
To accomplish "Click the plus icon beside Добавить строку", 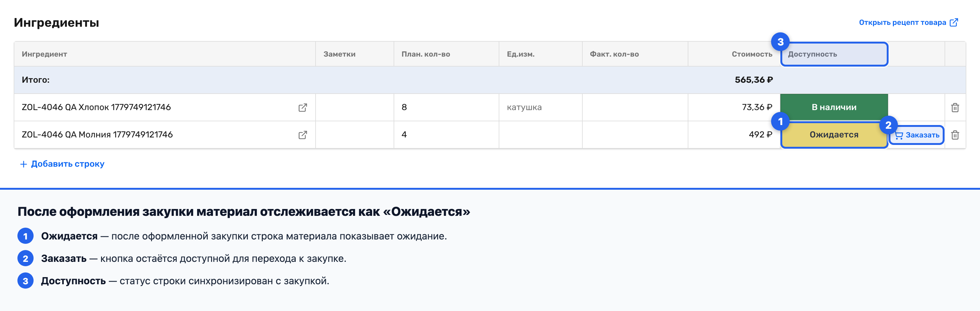I will pyautogui.click(x=24, y=164).
